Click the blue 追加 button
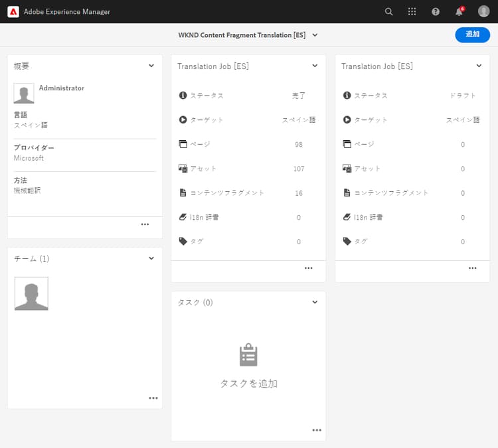Screen dimensions: 498x448 (x=472, y=35)
